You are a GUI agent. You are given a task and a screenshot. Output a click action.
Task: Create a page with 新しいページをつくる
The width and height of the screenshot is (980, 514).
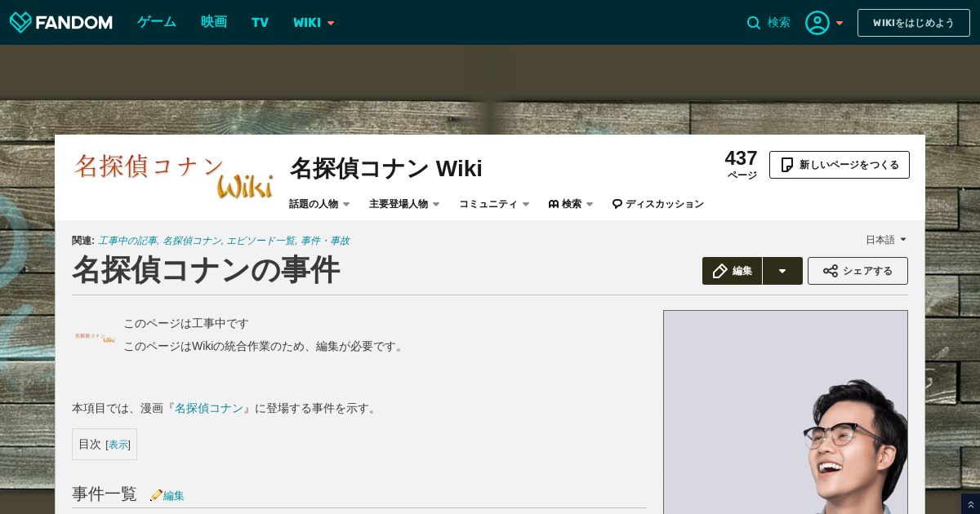[x=840, y=165]
